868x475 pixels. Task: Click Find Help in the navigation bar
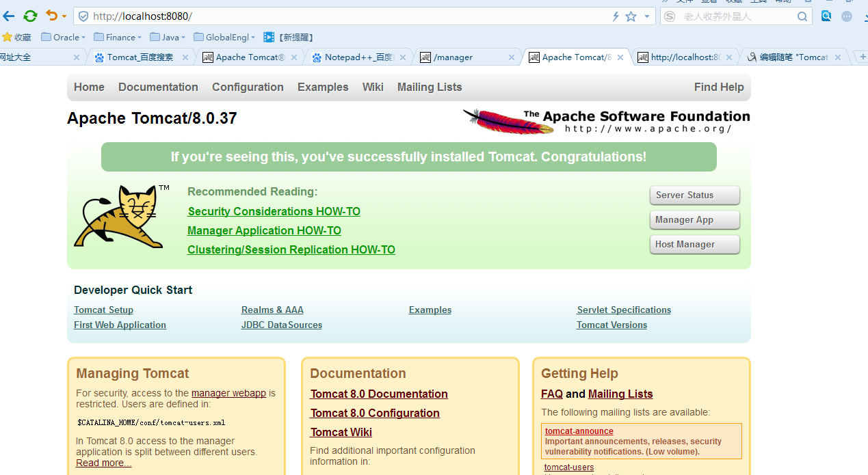click(x=719, y=87)
